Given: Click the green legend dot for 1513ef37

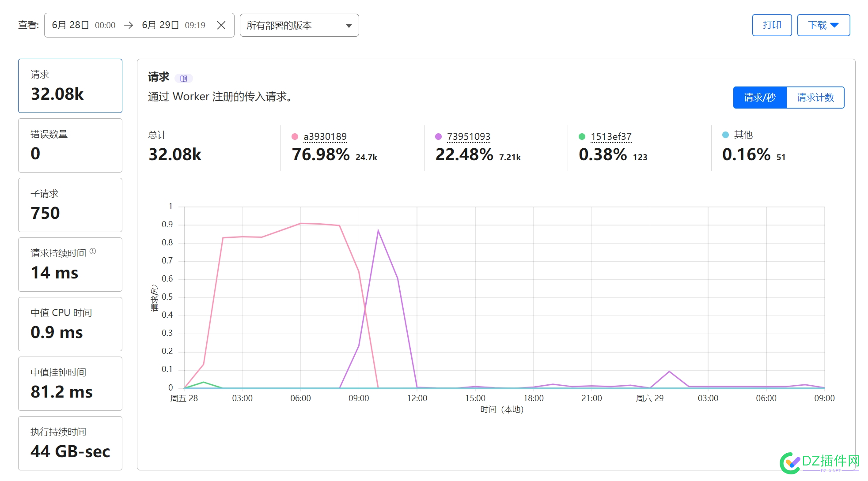Looking at the screenshot, I should click(582, 137).
